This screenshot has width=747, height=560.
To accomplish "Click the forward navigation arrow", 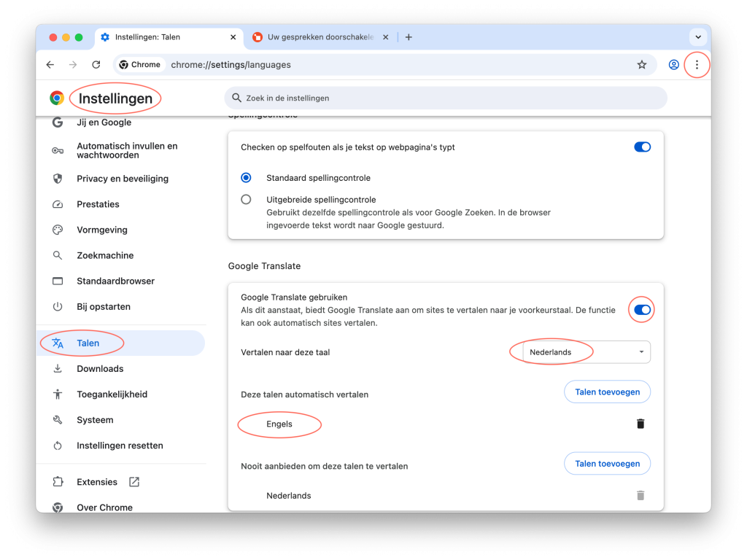I will (x=73, y=65).
